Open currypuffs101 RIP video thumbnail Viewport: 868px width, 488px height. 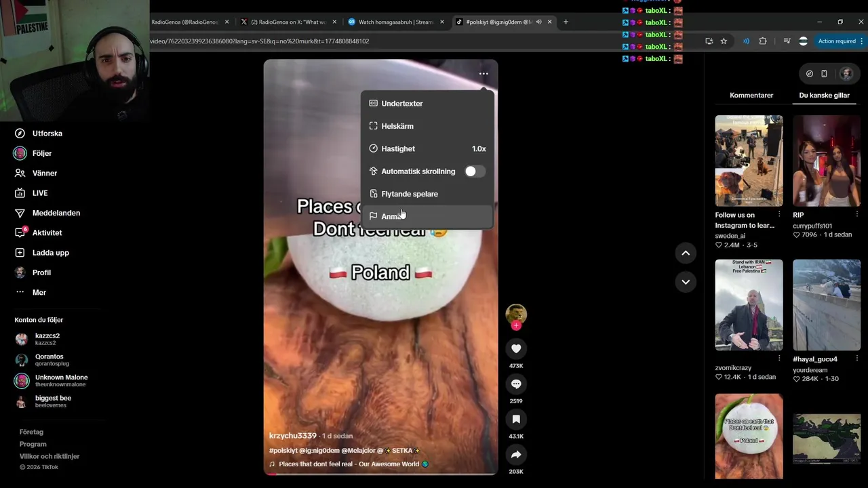click(827, 161)
